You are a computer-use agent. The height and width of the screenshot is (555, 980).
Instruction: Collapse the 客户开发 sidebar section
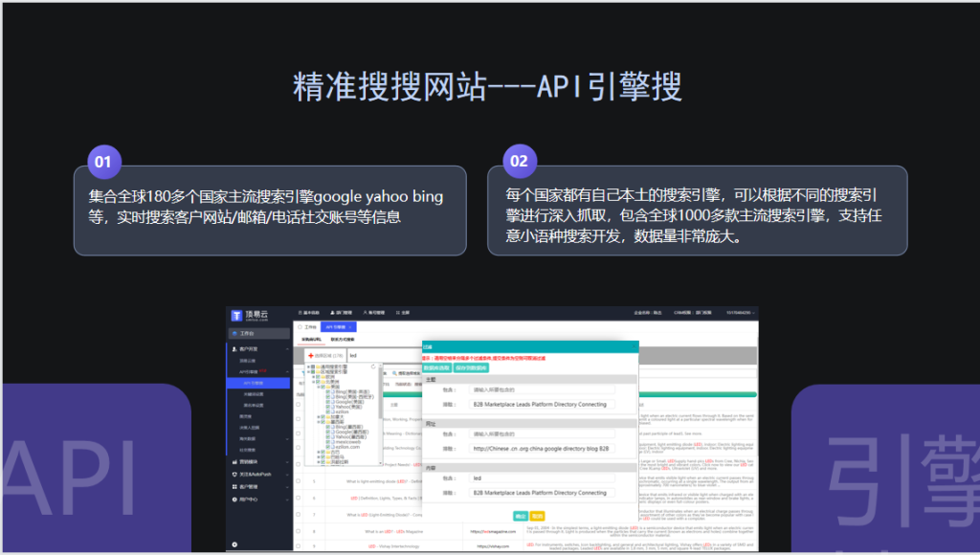(286, 348)
